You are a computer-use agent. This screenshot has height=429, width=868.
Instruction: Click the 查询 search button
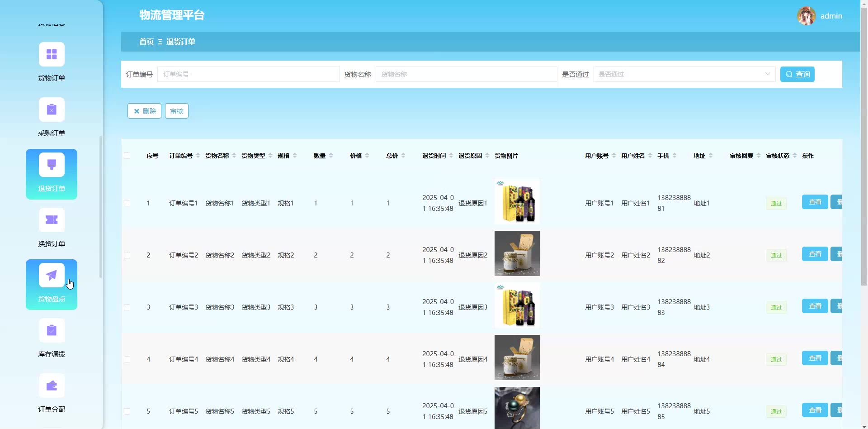pos(797,74)
